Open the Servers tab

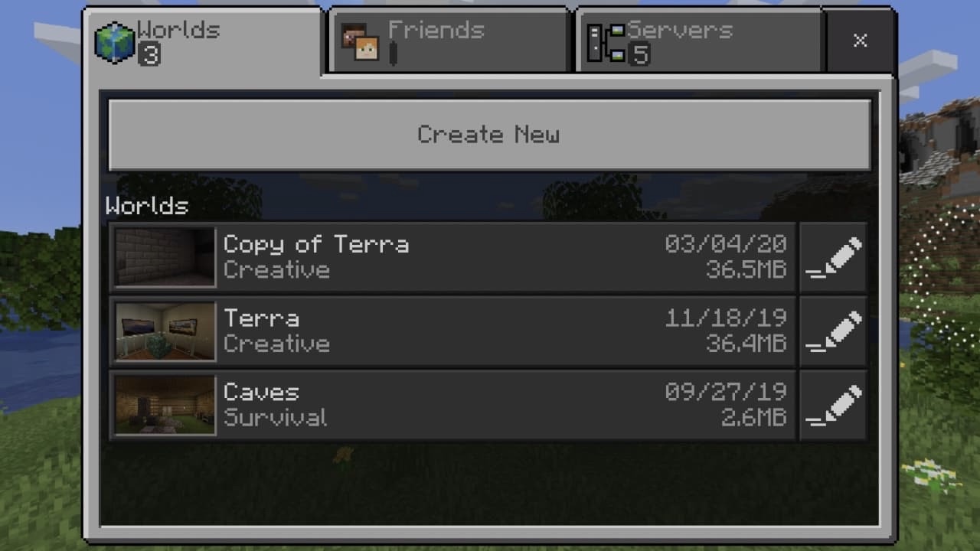point(699,41)
